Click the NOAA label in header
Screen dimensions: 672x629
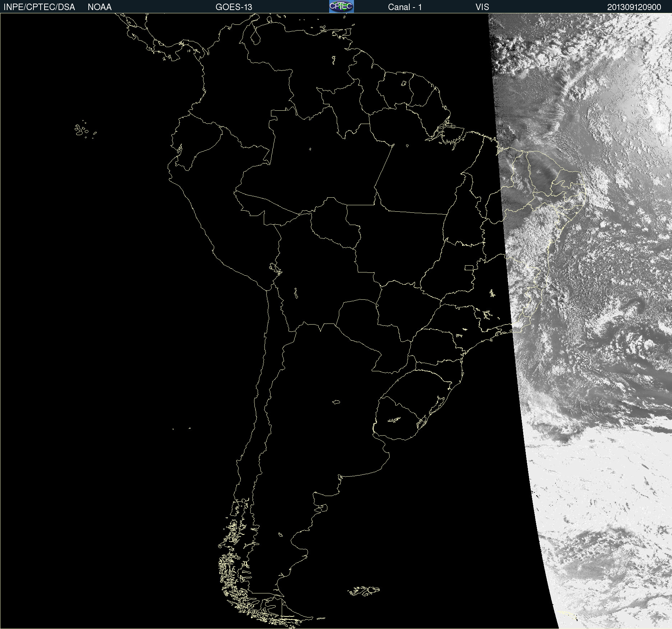click(100, 7)
